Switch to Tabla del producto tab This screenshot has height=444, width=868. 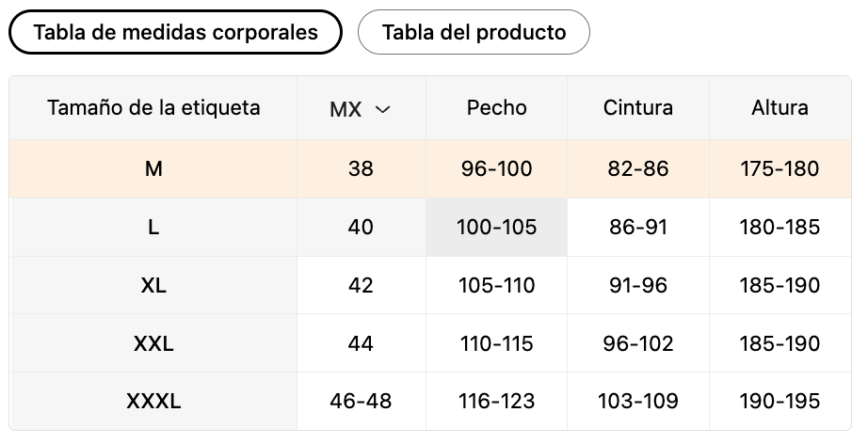click(x=474, y=32)
